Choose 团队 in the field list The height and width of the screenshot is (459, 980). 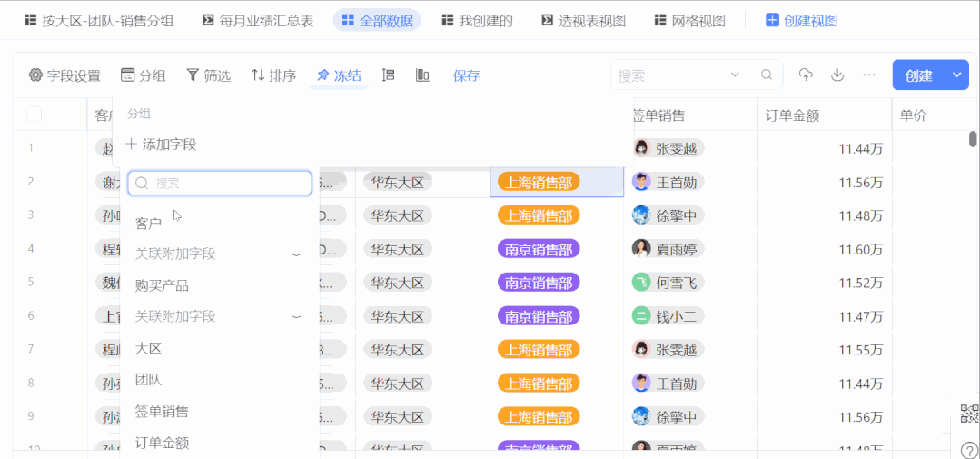coord(148,380)
